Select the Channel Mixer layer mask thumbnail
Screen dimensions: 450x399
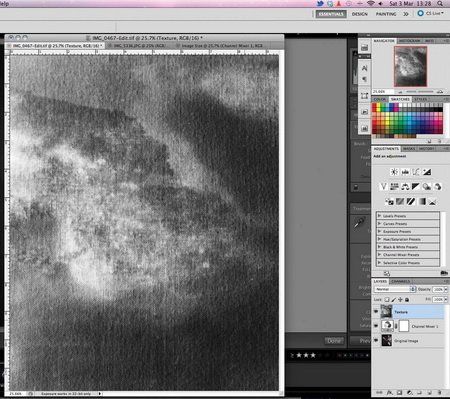(x=404, y=326)
